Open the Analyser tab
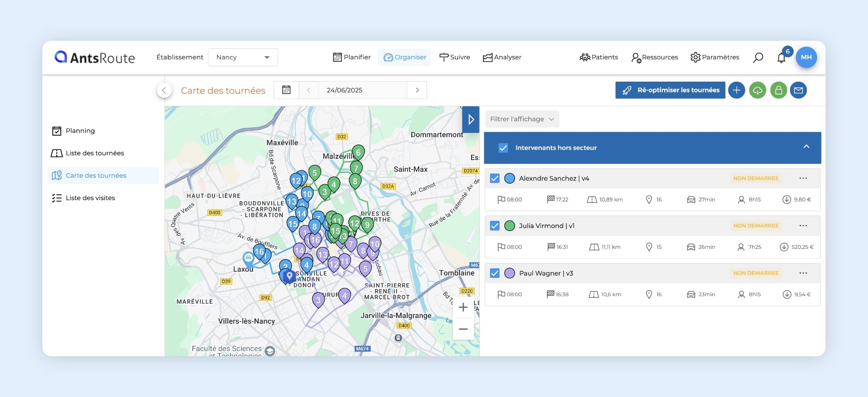This screenshot has width=868, height=397. [502, 57]
